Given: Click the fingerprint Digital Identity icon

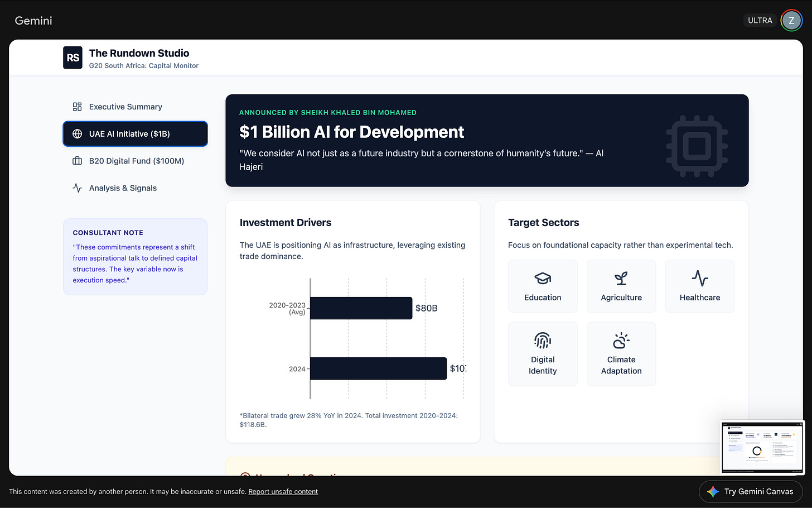Looking at the screenshot, I should coord(543,340).
